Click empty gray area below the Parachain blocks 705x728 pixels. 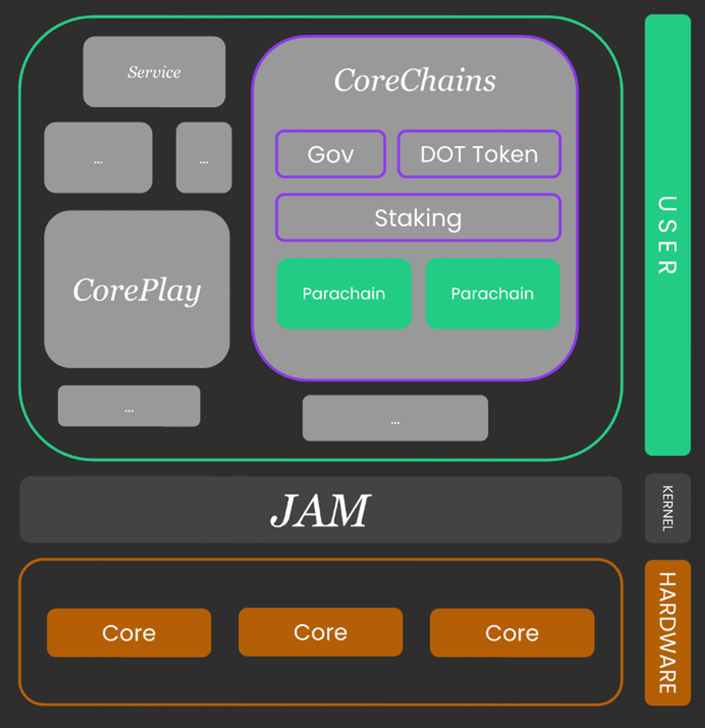(x=415, y=354)
